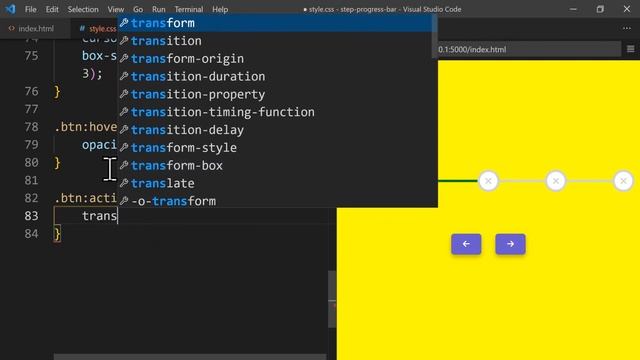Select the transform suggestion
This screenshot has height=360, width=640.
pos(277,23)
